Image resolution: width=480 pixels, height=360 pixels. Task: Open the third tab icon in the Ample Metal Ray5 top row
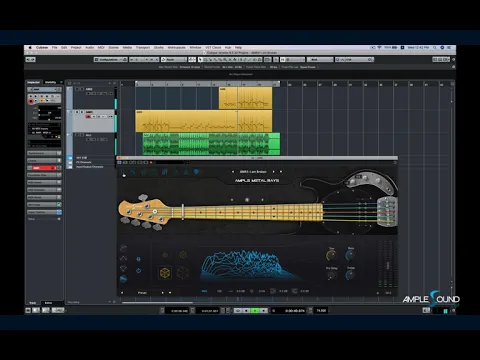click(x=144, y=172)
